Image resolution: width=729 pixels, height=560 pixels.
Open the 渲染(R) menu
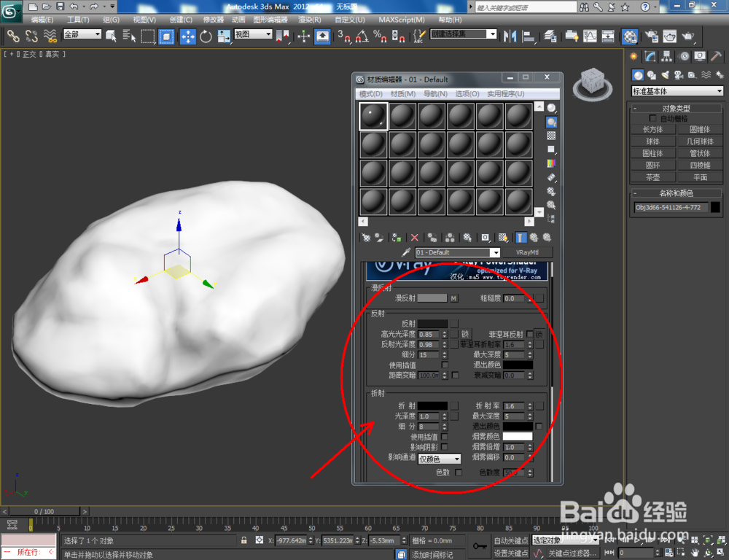tap(310, 20)
